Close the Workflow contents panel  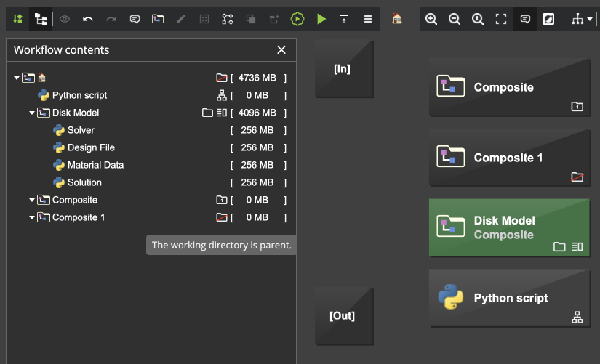tap(281, 50)
